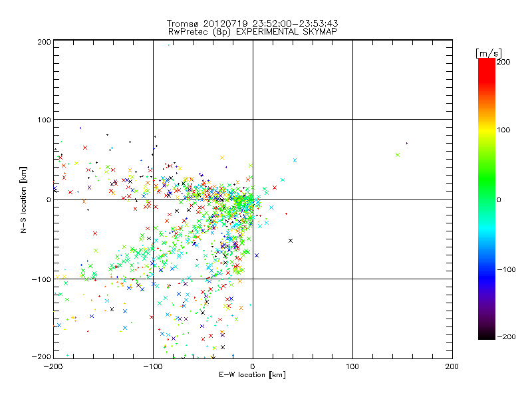Click the black X marker east of zero line
The height and width of the screenshot is (399, 532).
click(x=291, y=241)
